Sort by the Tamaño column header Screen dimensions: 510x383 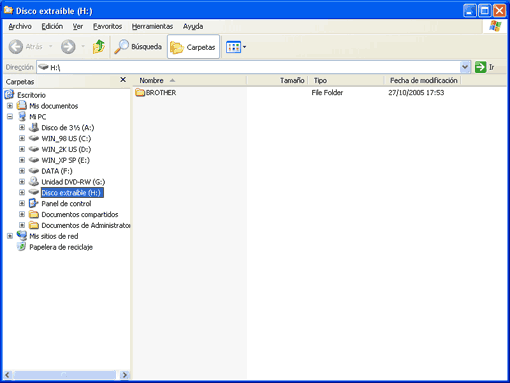[x=277, y=80]
